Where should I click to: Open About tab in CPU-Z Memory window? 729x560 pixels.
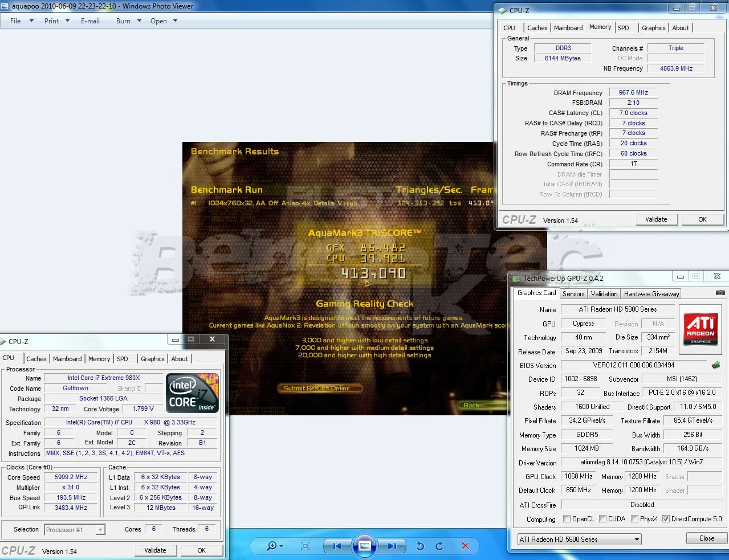[x=681, y=28]
